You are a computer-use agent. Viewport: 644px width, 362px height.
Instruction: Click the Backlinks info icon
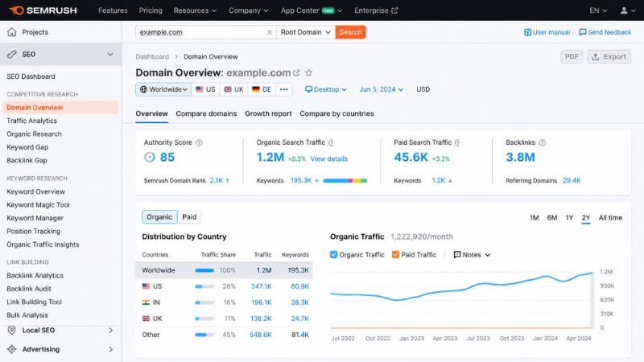click(x=542, y=142)
